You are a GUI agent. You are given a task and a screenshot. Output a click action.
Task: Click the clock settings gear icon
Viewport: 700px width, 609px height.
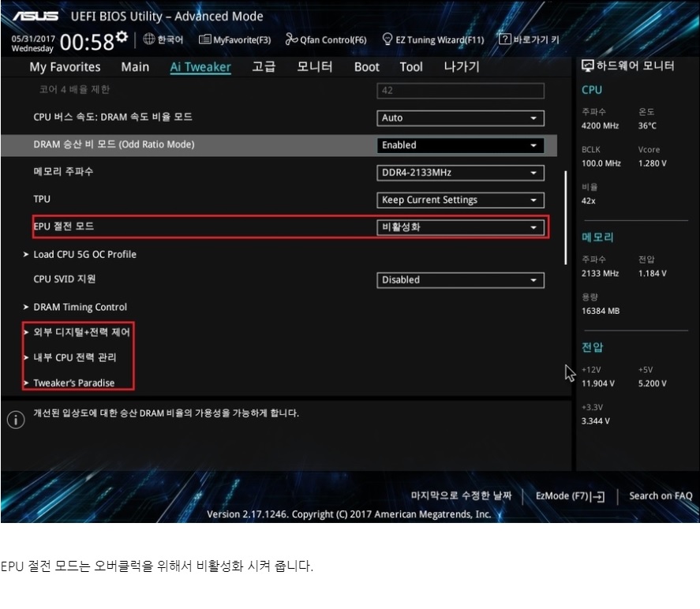122,36
